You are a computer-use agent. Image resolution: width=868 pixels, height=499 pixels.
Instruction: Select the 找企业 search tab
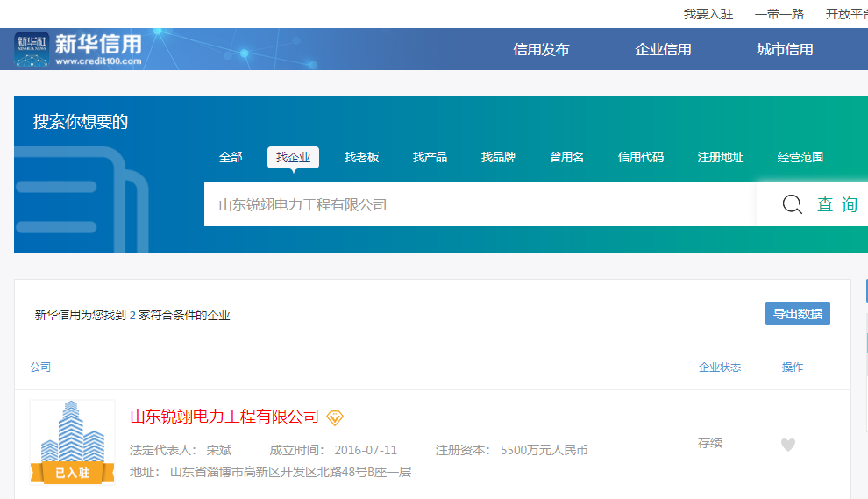[x=294, y=157]
